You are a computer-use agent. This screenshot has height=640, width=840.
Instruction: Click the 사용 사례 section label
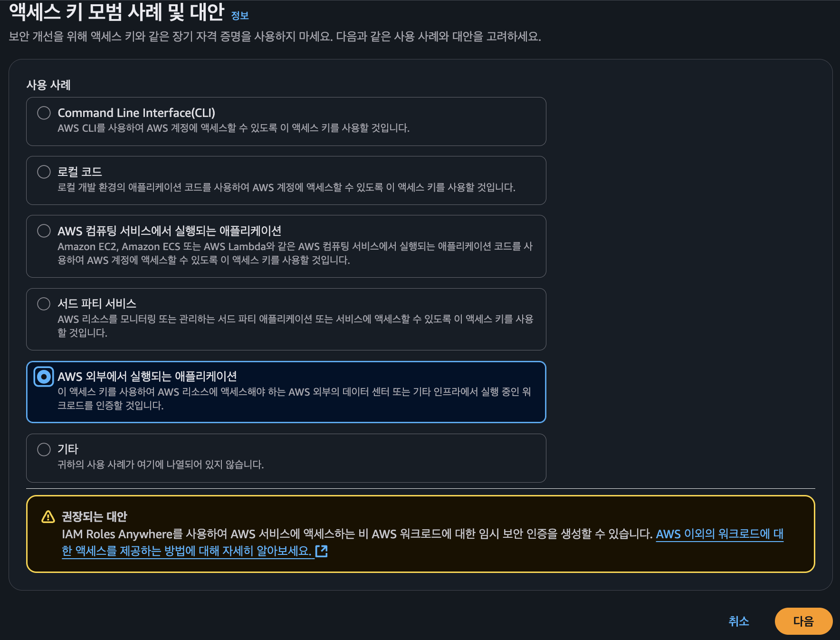click(48, 85)
